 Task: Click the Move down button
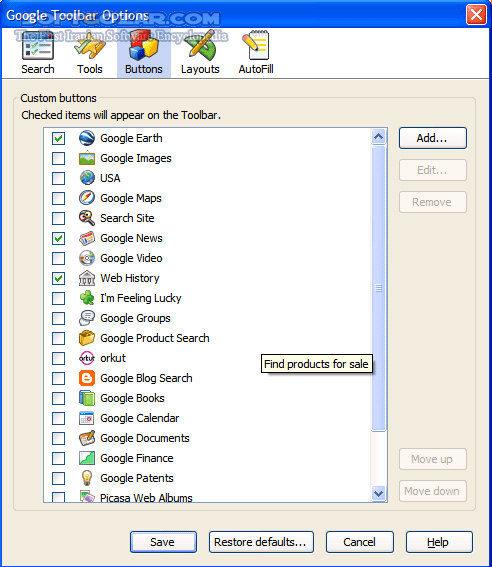pos(433,491)
